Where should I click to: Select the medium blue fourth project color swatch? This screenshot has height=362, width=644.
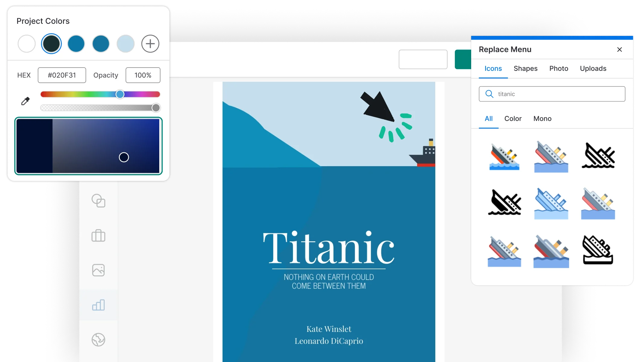tap(101, 44)
